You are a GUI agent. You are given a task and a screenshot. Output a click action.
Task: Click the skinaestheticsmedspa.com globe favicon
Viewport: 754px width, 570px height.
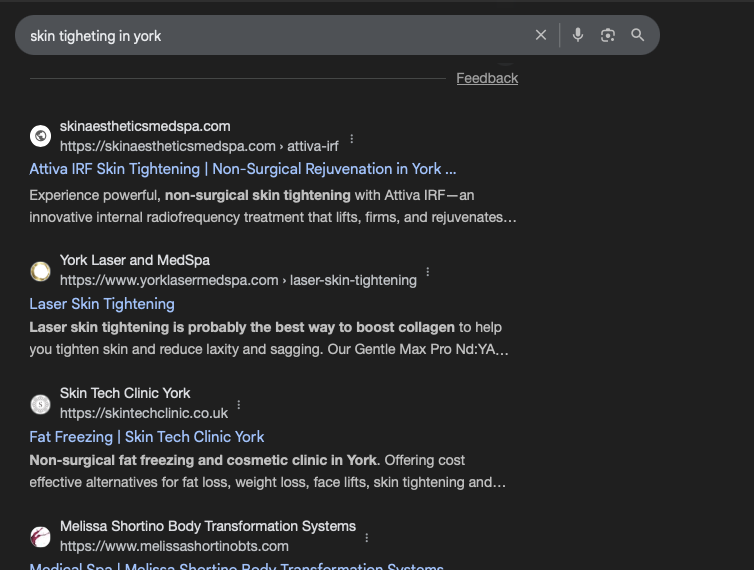40,136
